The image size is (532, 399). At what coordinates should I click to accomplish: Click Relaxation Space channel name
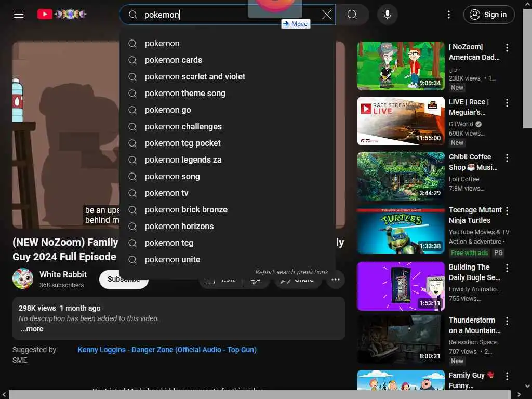[x=472, y=342]
